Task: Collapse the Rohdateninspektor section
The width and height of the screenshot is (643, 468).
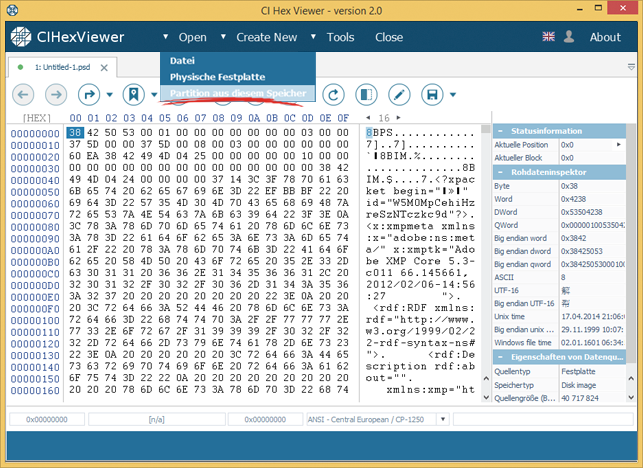Action: (x=500, y=172)
